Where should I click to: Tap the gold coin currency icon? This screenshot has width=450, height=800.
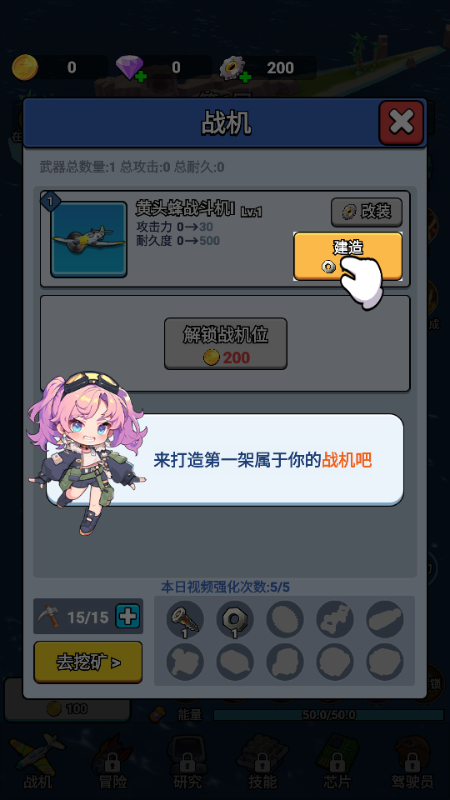point(25,67)
